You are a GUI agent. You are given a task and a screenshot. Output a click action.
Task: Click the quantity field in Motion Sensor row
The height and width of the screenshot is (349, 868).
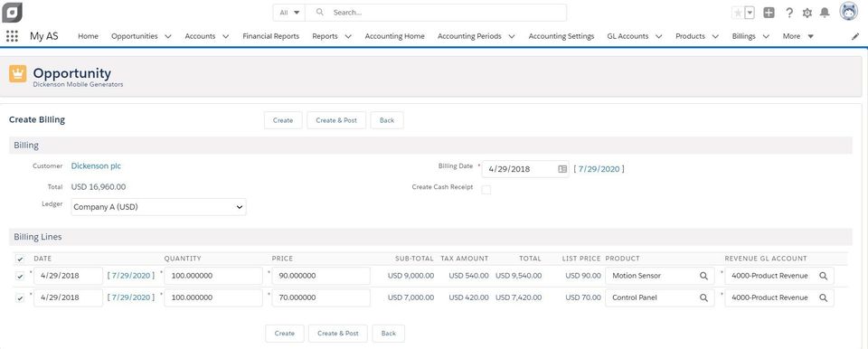point(213,276)
